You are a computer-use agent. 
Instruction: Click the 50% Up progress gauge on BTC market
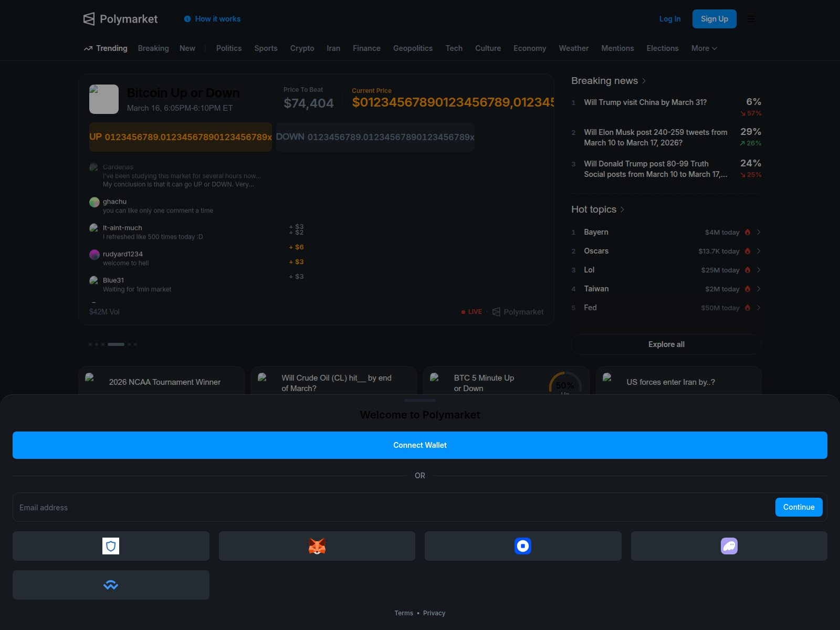(x=564, y=387)
